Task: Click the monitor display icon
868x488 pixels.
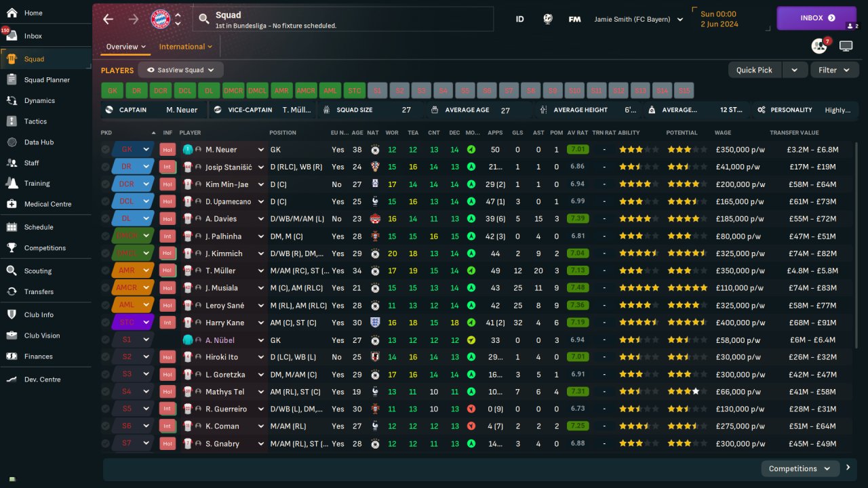Action: coord(846,46)
